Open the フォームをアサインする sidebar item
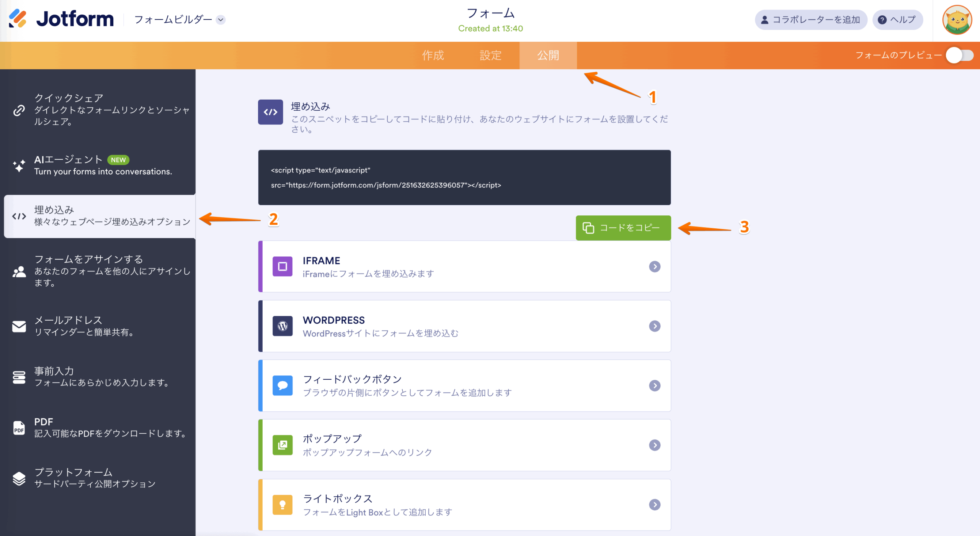The height and width of the screenshot is (536, 980). tap(100, 271)
